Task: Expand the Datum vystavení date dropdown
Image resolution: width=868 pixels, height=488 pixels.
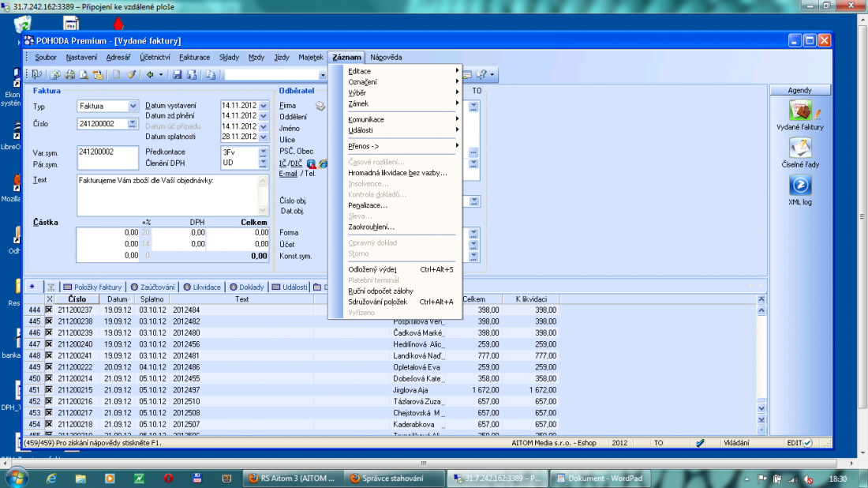Action: pos(264,106)
